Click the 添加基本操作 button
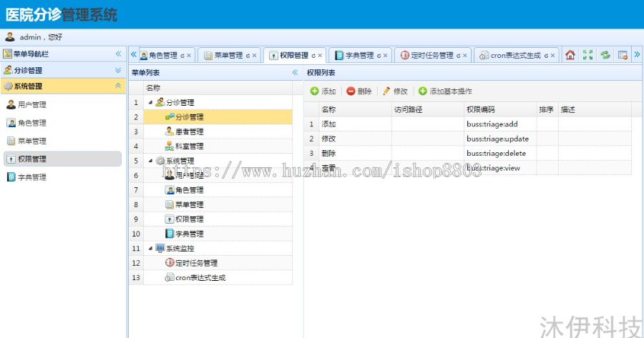This screenshot has height=338, width=644. pyautogui.click(x=445, y=91)
